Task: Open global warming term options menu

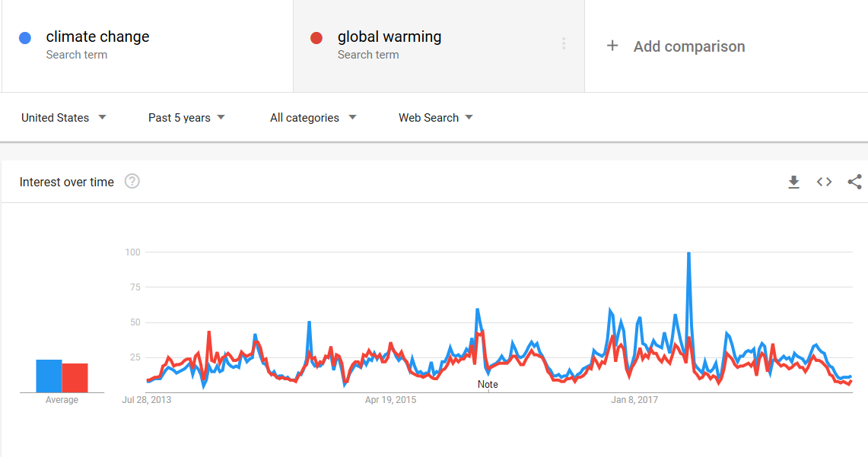Action: click(564, 44)
